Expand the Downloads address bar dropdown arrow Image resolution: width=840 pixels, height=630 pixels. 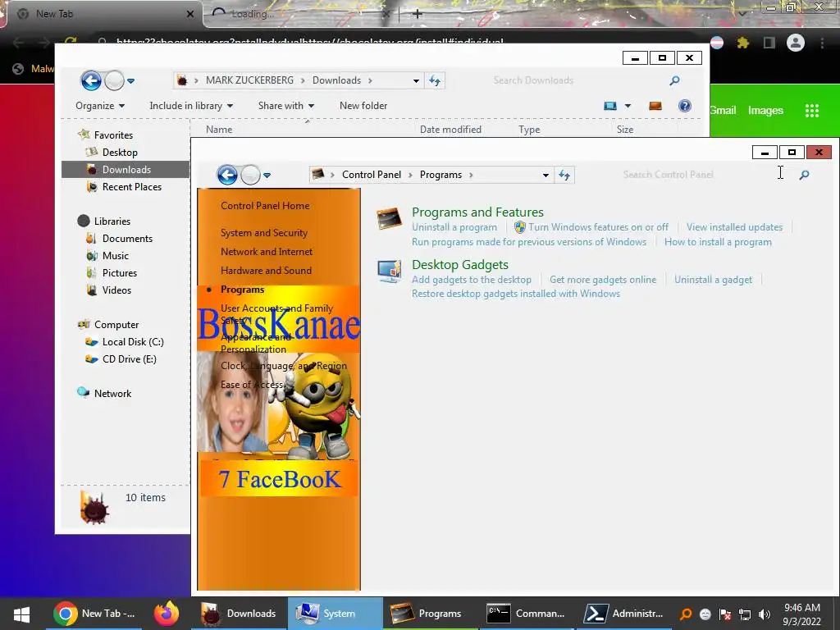pyautogui.click(x=416, y=80)
